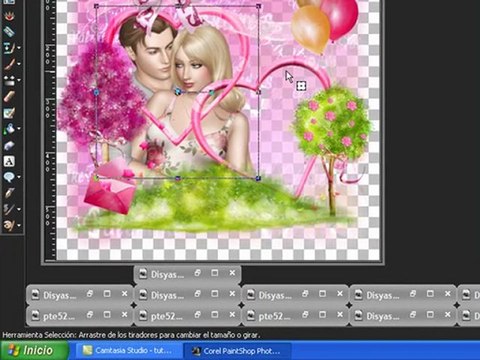The width and height of the screenshot is (480, 360).
Task: Open the Warp Brush tool flyout arrow
Action: [x=19, y=209]
